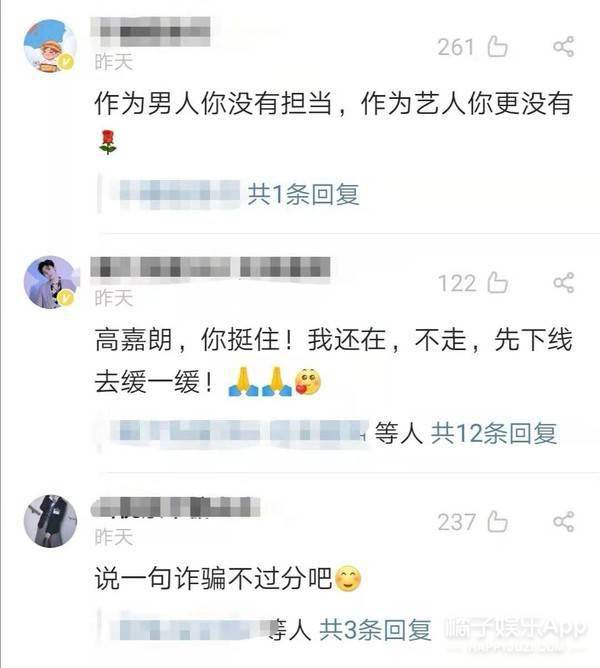Like the comment with 261 likes

click(x=497, y=46)
